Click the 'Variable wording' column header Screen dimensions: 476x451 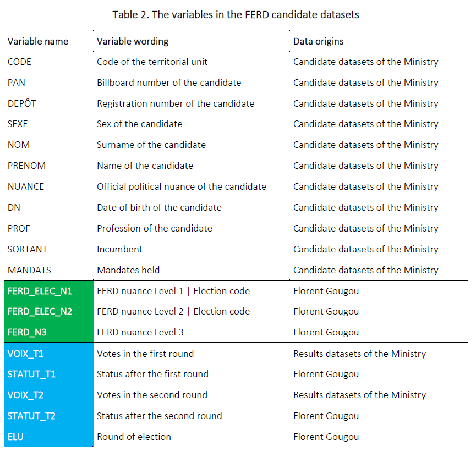click(x=133, y=41)
